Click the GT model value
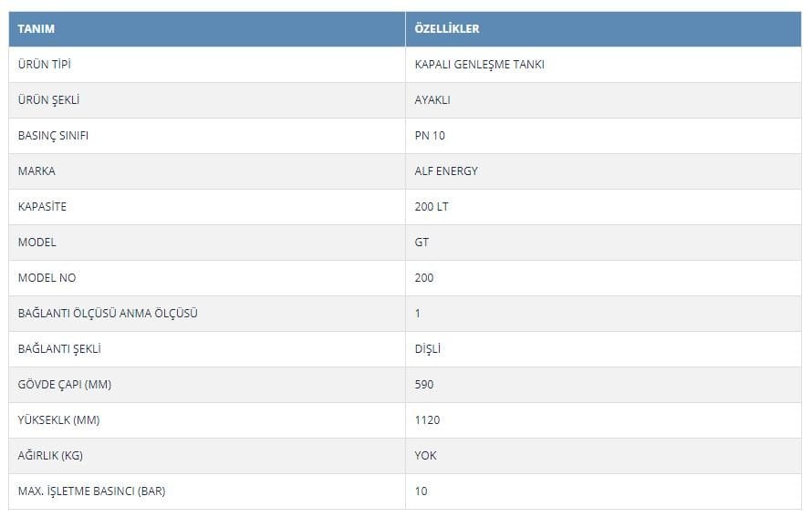 pyautogui.click(x=422, y=243)
